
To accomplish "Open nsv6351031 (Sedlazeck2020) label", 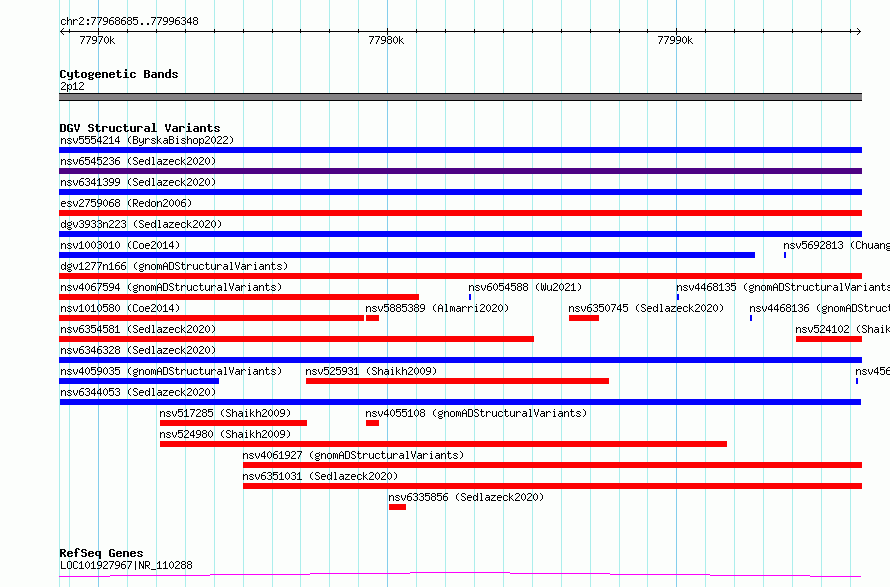I will (320, 476).
